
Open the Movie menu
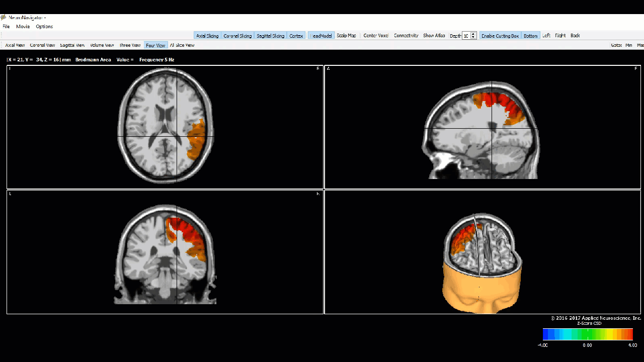pos(23,27)
